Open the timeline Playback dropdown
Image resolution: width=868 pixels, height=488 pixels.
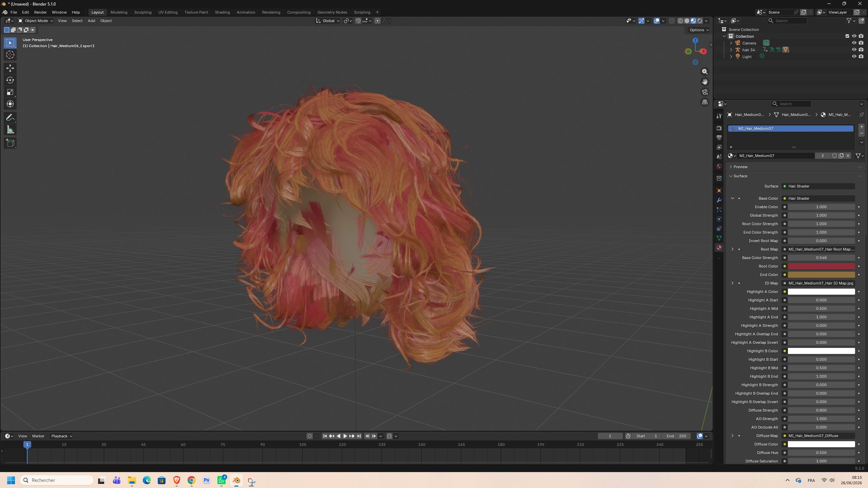[61, 436]
